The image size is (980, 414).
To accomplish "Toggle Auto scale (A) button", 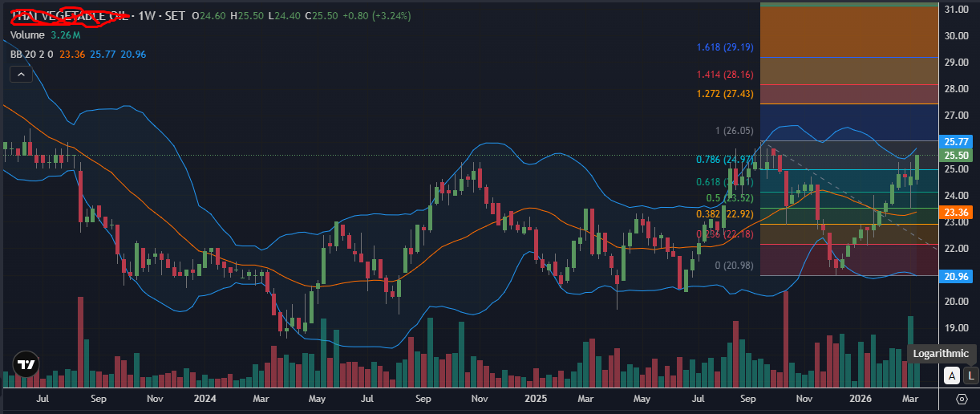I will [952, 375].
